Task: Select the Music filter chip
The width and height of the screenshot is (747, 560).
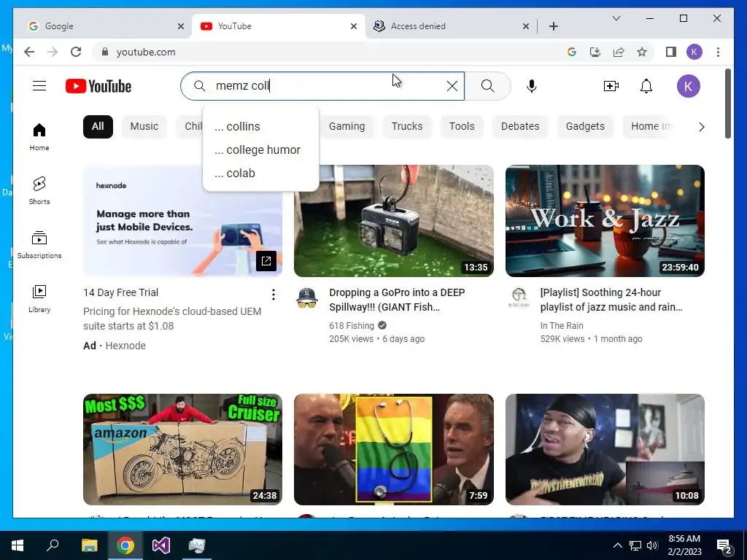Action: tap(144, 127)
